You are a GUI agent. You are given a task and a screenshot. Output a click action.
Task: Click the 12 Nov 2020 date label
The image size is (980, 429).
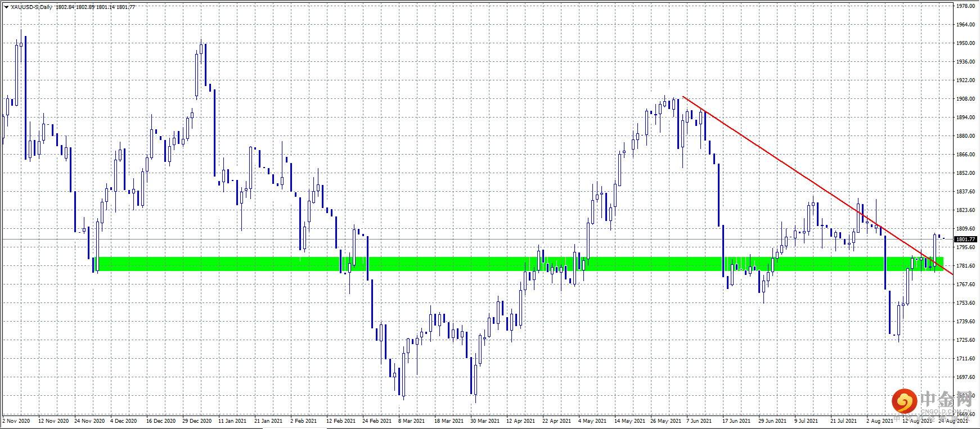click(x=53, y=421)
